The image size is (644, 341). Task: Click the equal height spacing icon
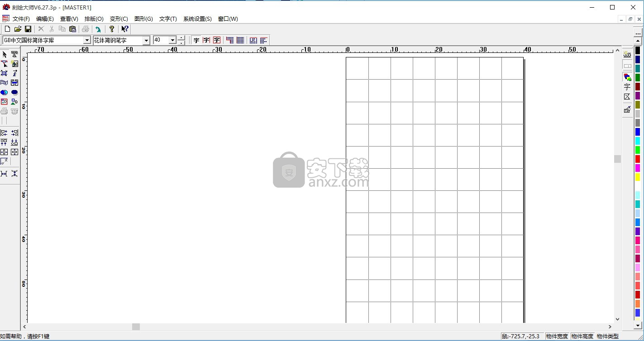pyautogui.click(x=14, y=174)
